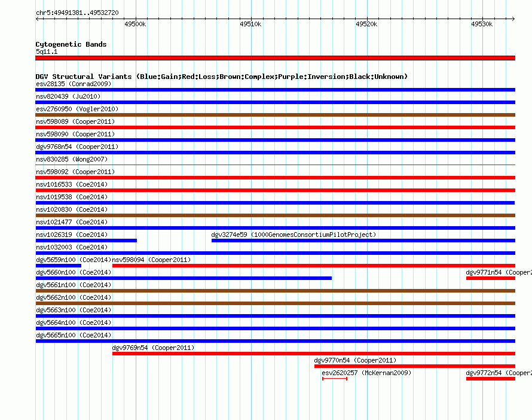
Task: Click blue bar under dgv3274e59
Action: tap(363, 241)
